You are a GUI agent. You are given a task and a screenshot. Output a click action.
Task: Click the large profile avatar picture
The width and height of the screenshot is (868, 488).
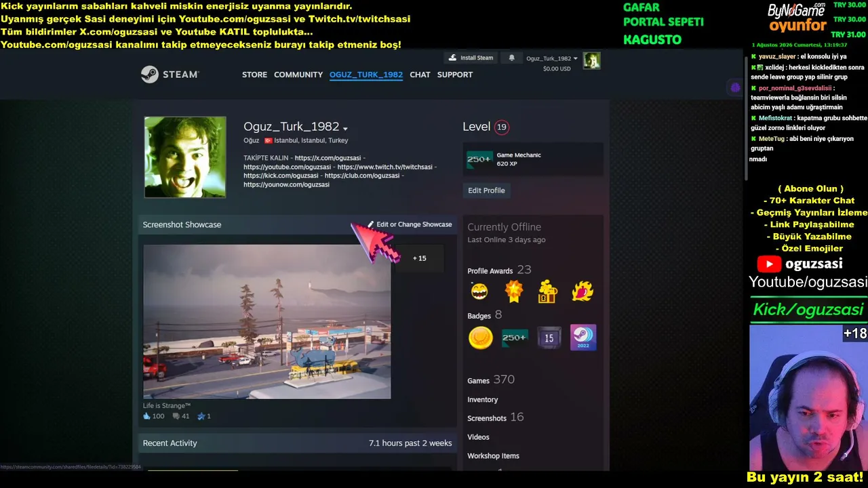pos(185,157)
